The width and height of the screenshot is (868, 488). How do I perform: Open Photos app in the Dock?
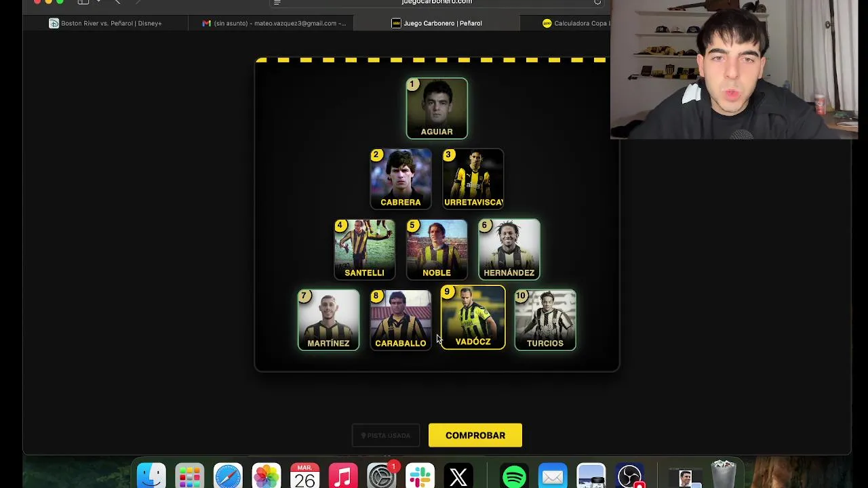267,476
